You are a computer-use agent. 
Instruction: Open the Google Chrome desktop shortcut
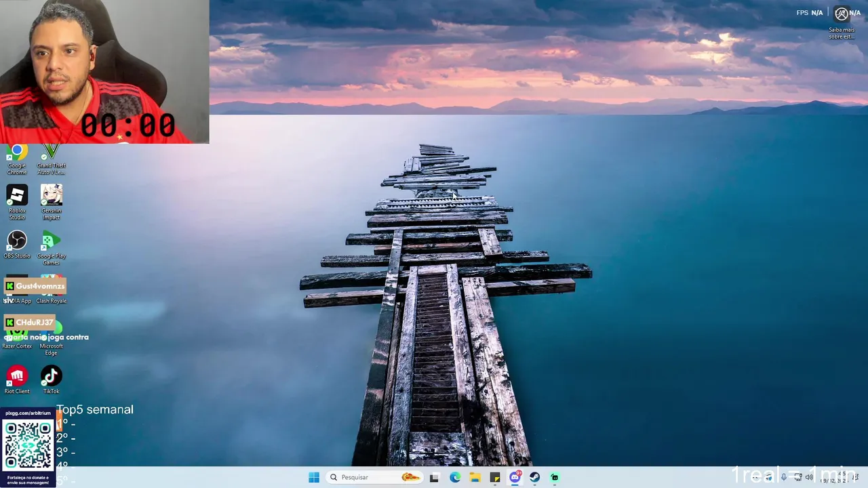[17, 160]
